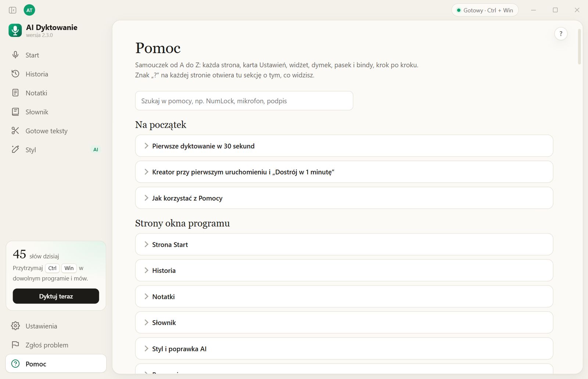Click the 'Pomoc' page title
Viewport: 588px width, 379px height.
[158, 48]
